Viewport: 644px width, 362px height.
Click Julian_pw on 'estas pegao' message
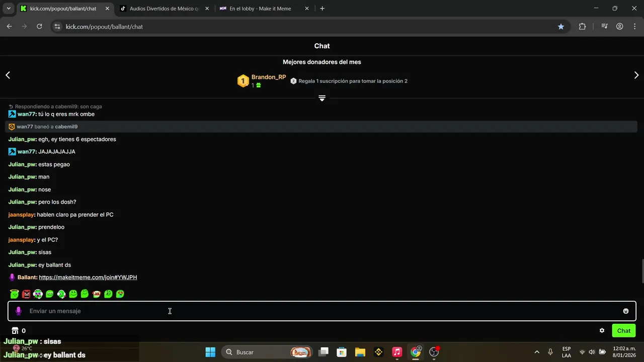coord(22,164)
